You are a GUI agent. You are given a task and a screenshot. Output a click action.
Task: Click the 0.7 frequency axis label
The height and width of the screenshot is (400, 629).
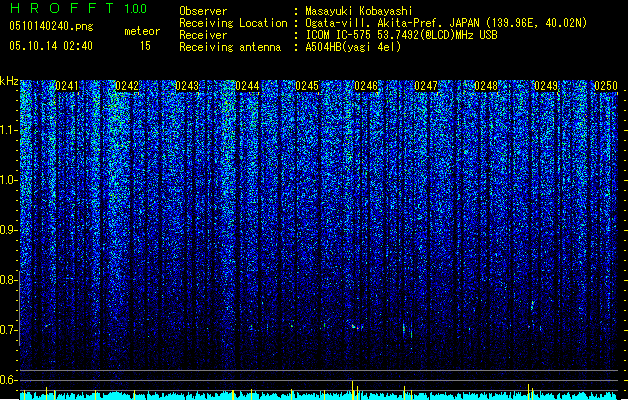(8, 330)
